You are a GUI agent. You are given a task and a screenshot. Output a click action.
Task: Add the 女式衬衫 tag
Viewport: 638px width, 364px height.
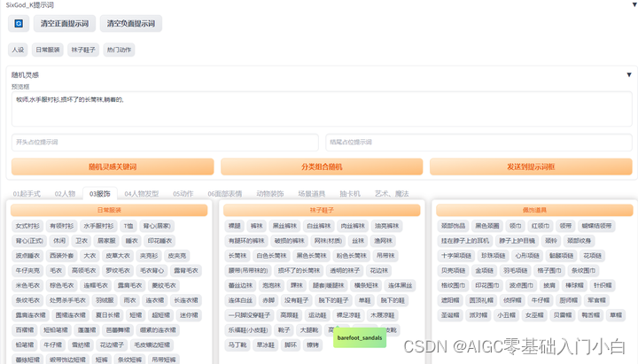27,226
